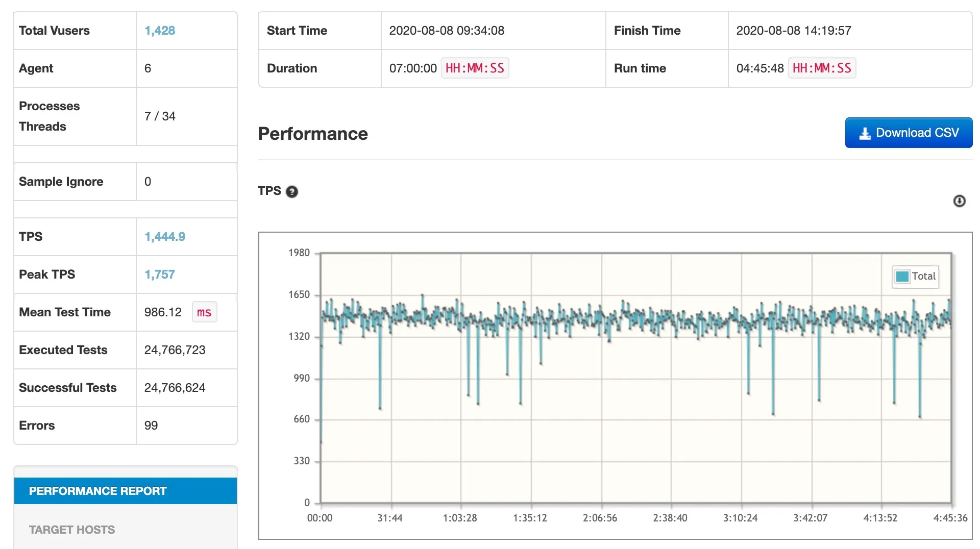Select the Errors count 99
The width and height of the screenshot is (980, 549).
point(151,426)
